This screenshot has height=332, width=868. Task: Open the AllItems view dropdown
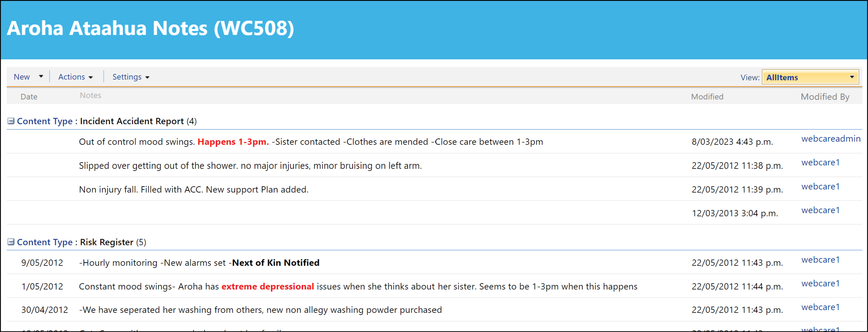click(x=810, y=77)
